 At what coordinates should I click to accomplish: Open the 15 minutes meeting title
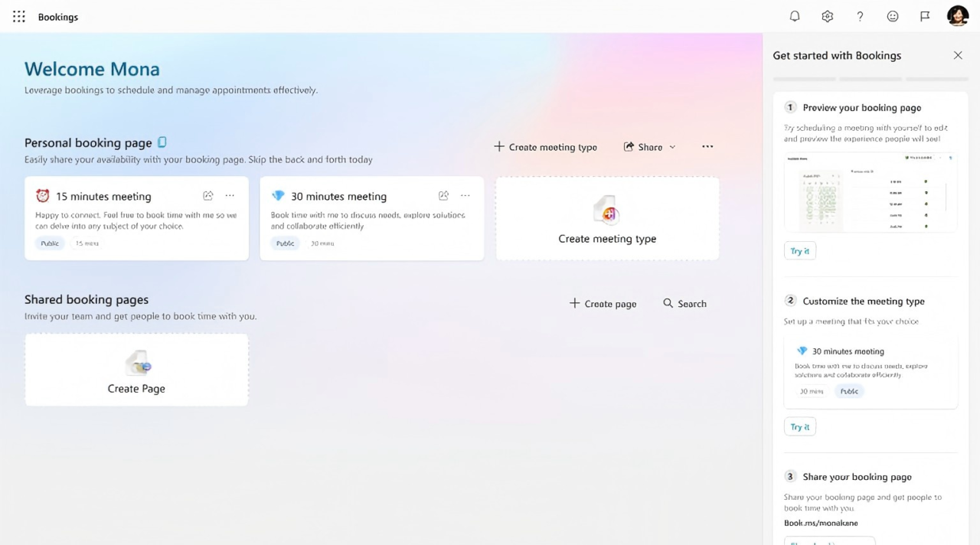tap(103, 197)
